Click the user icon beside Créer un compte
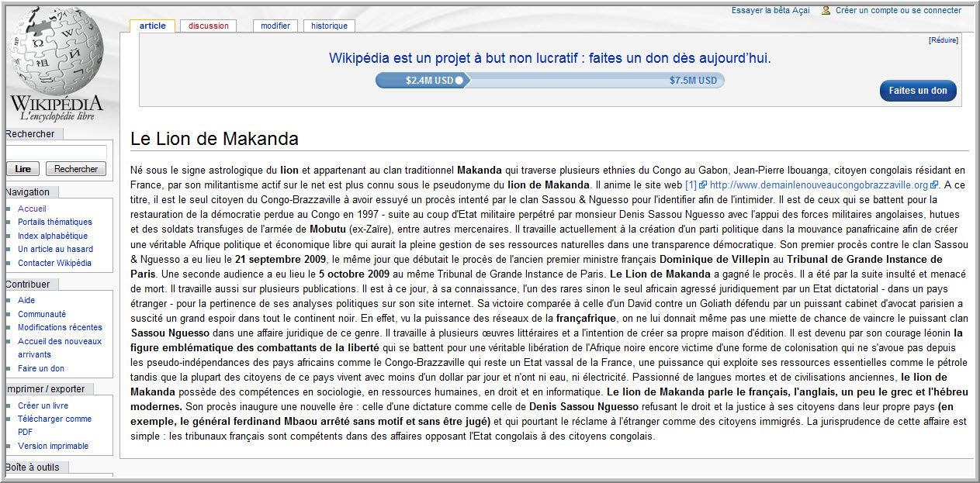 [x=826, y=11]
